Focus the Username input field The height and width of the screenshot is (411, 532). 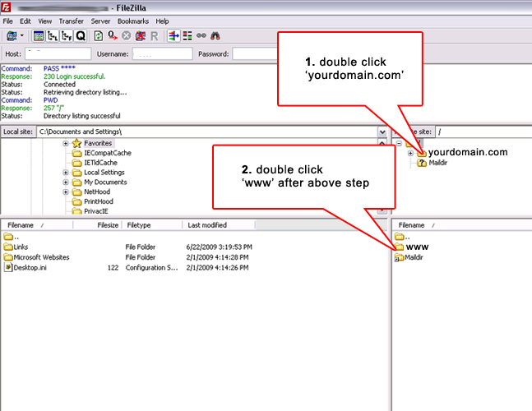click(x=163, y=53)
